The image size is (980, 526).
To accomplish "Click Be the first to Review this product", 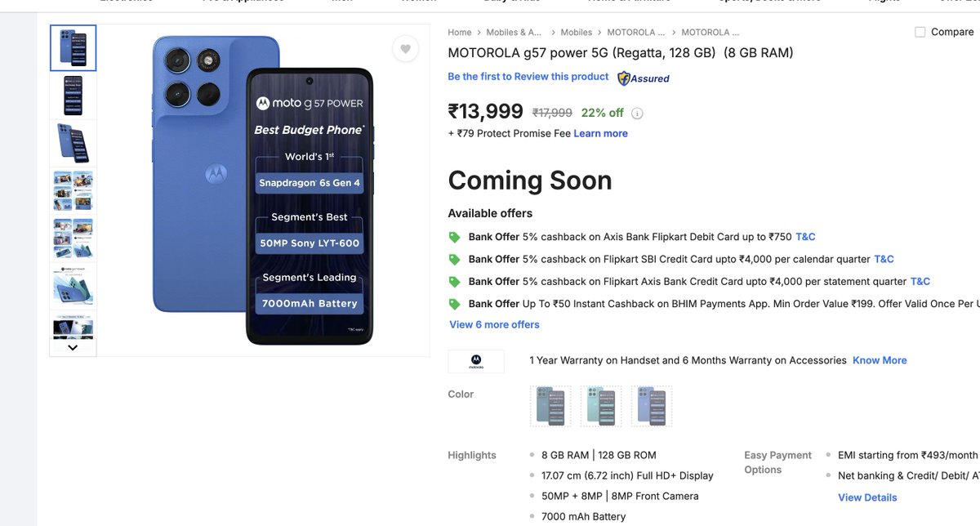I will click(528, 77).
